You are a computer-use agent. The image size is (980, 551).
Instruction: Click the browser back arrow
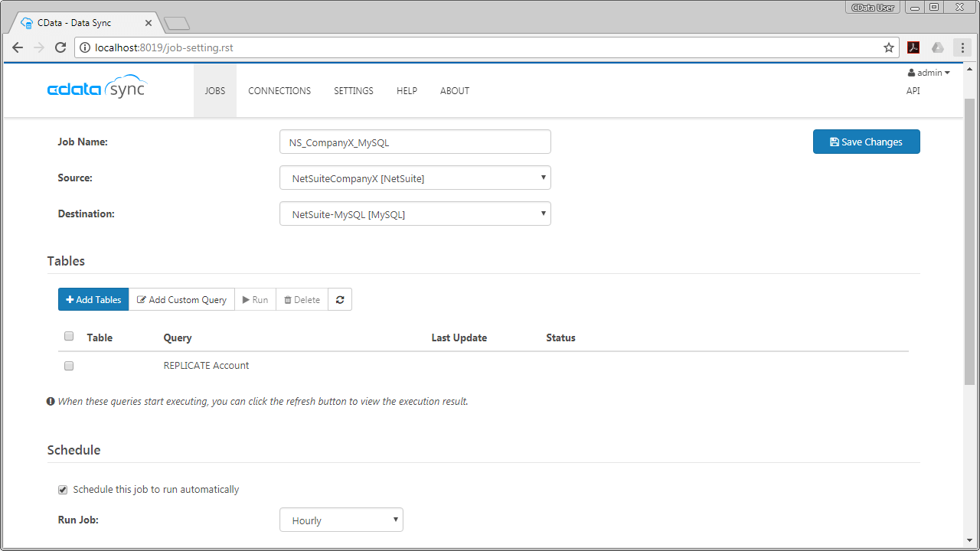[x=18, y=47]
